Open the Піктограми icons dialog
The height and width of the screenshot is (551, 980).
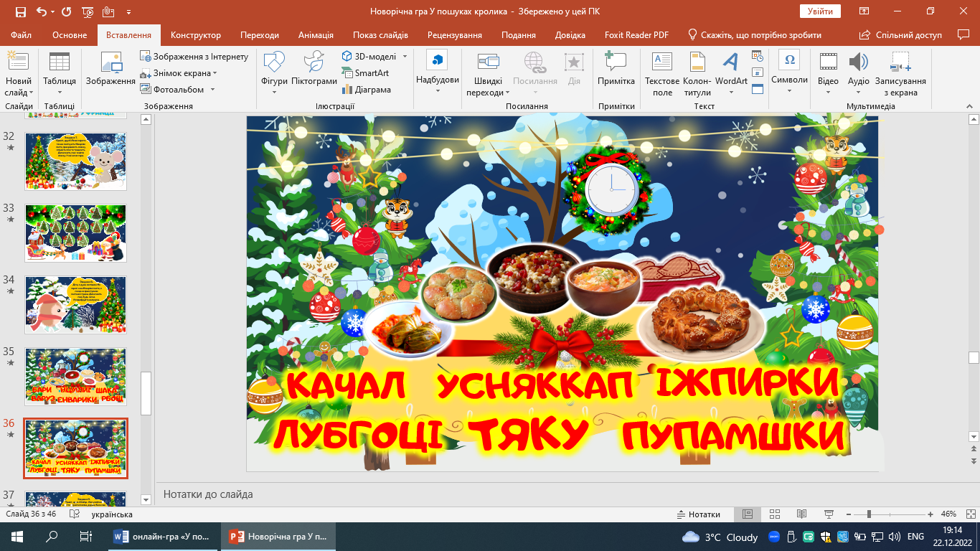[314, 70]
